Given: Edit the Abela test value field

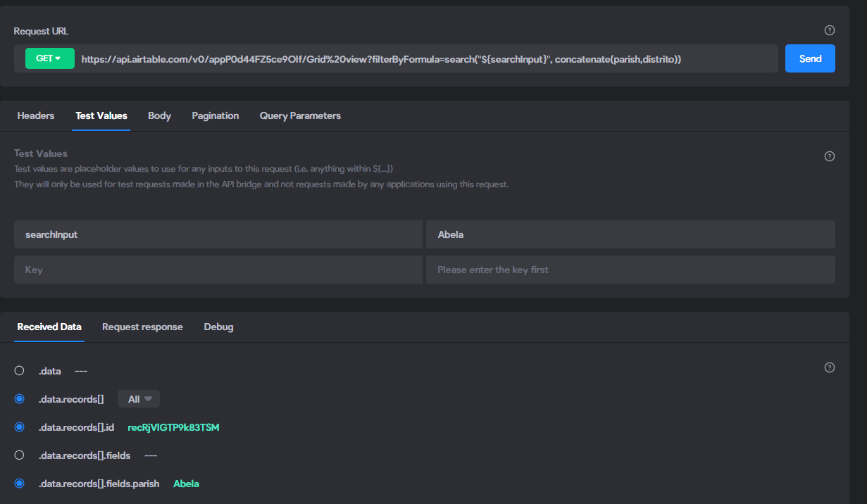Looking at the screenshot, I should point(630,234).
